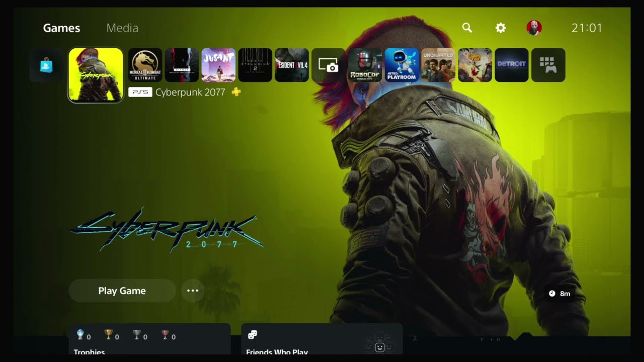Switch to the Games tab
The image size is (644, 362).
pyautogui.click(x=61, y=28)
